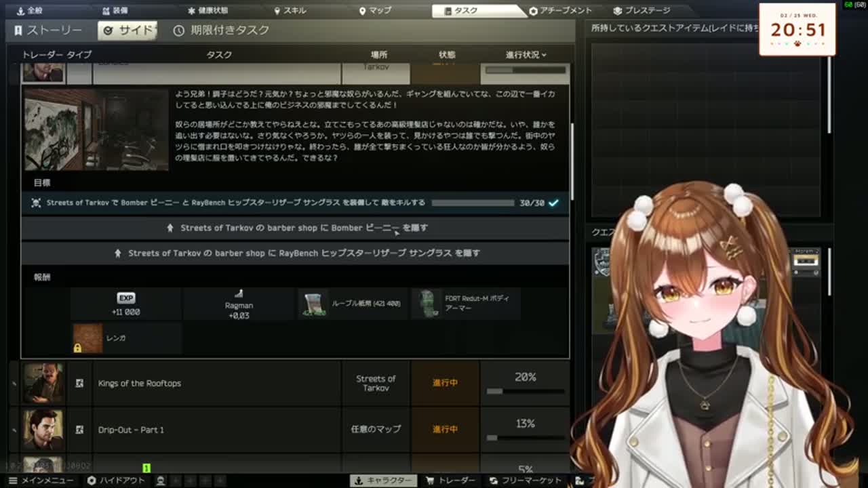The image size is (868, 488).
Task: Click the barber shop task thumbnail image
Action: [96, 129]
